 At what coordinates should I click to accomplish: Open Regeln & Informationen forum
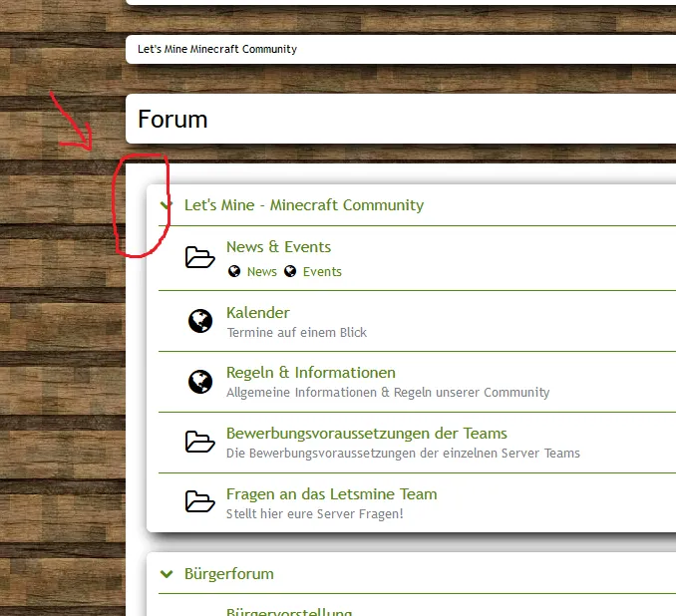pyautogui.click(x=311, y=373)
